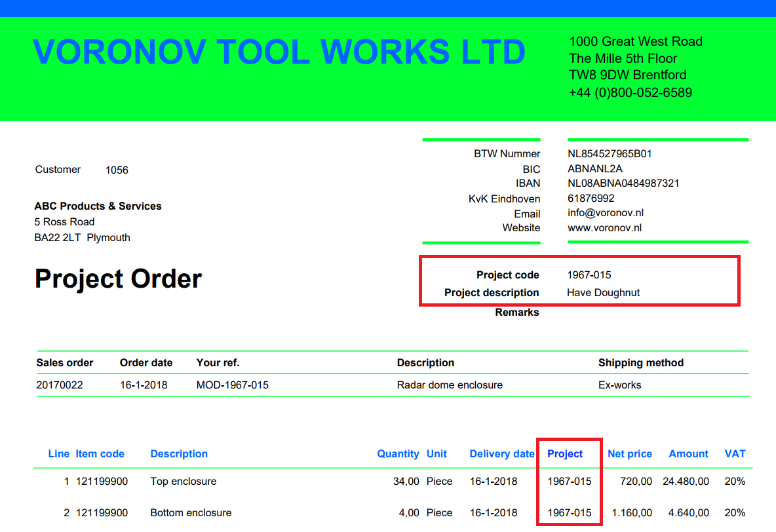Click the ABC Products & Services name

[98, 206]
